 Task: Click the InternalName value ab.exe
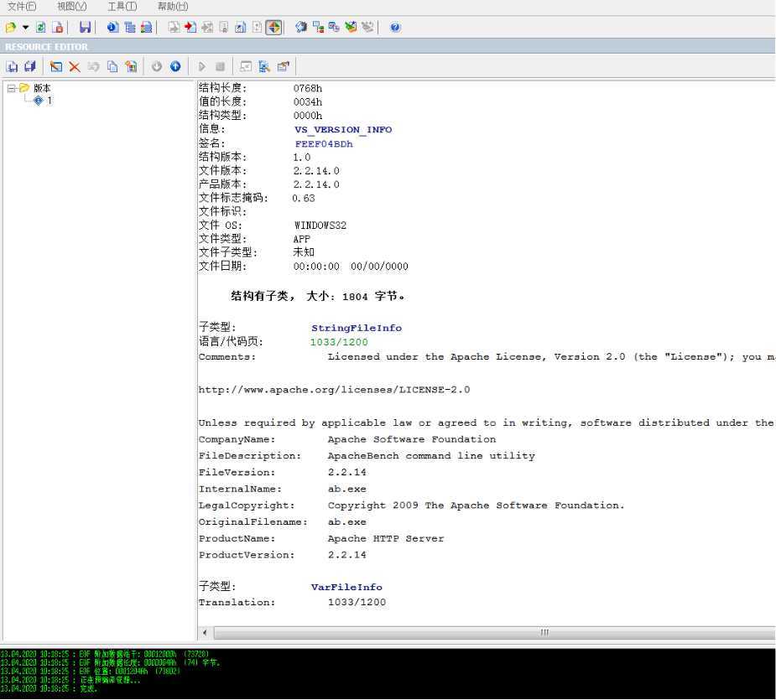point(347,489)
